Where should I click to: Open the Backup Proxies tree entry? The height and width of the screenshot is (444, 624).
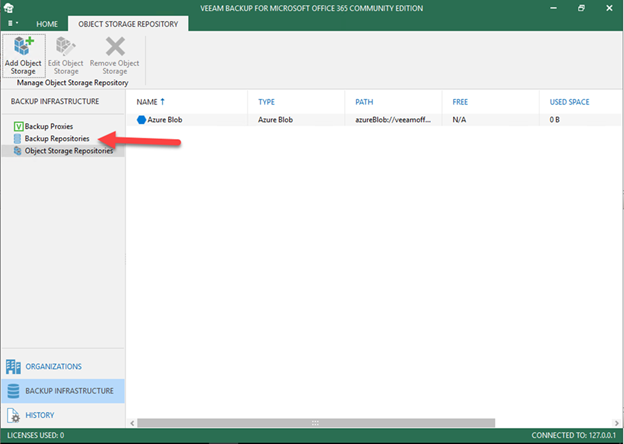[49, 127]
